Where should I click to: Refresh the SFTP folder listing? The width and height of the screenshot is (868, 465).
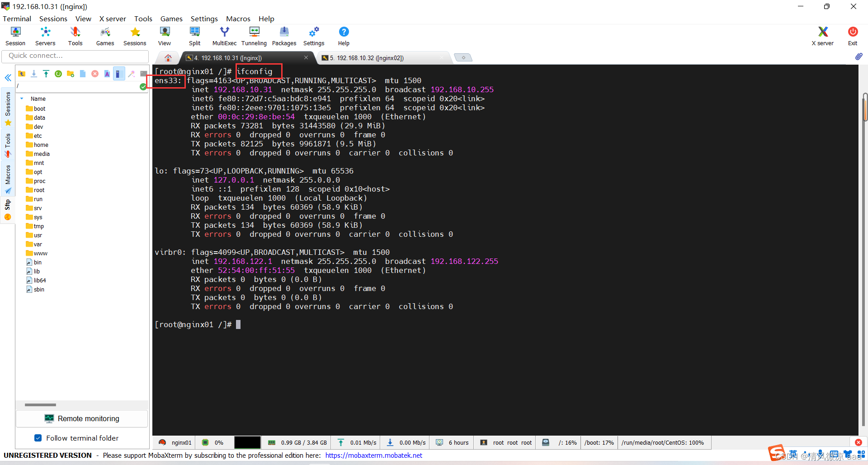(58, 74)
